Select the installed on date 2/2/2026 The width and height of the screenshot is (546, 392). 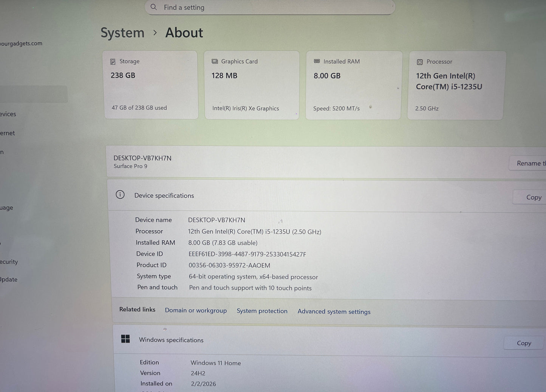tap(204, 384)
